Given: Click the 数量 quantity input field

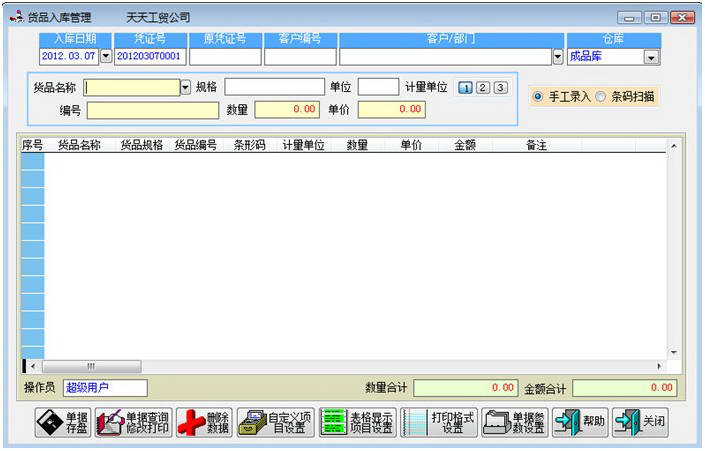Looking at the screenshot, I should point(288,110).
